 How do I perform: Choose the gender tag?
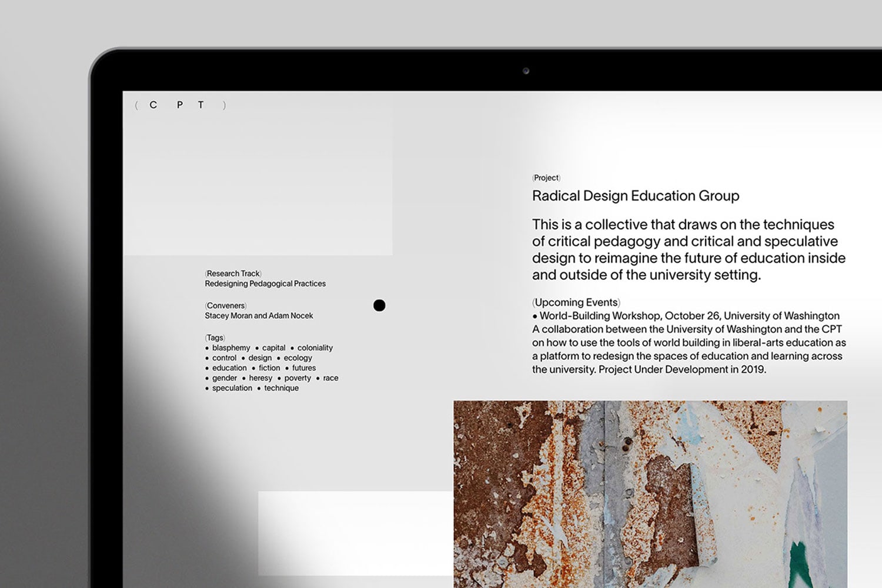tap(224, 378)
